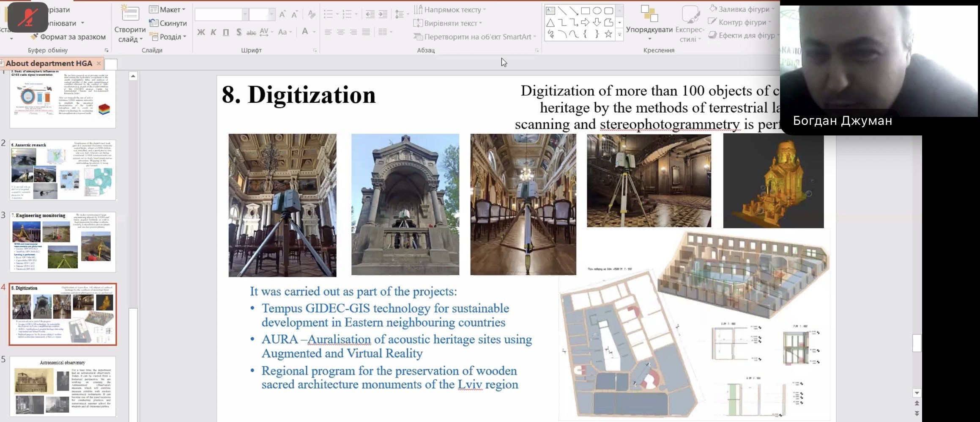Click the Скинути reset button
The width and height of the screenshot is (980, 422).
point(168,23)
